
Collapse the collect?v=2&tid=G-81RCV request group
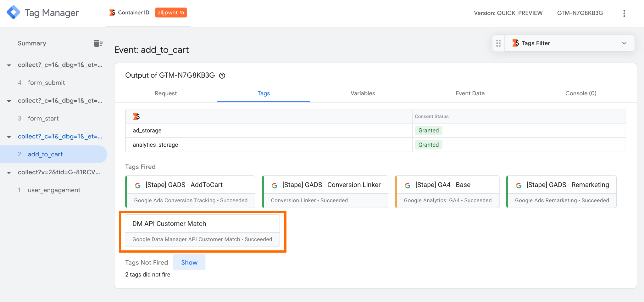point(9,173)
